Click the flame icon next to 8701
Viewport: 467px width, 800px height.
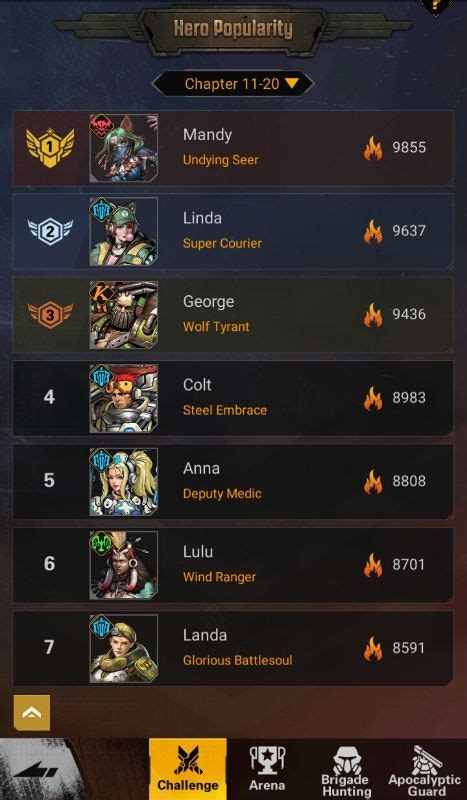click(x=373, y=565)
